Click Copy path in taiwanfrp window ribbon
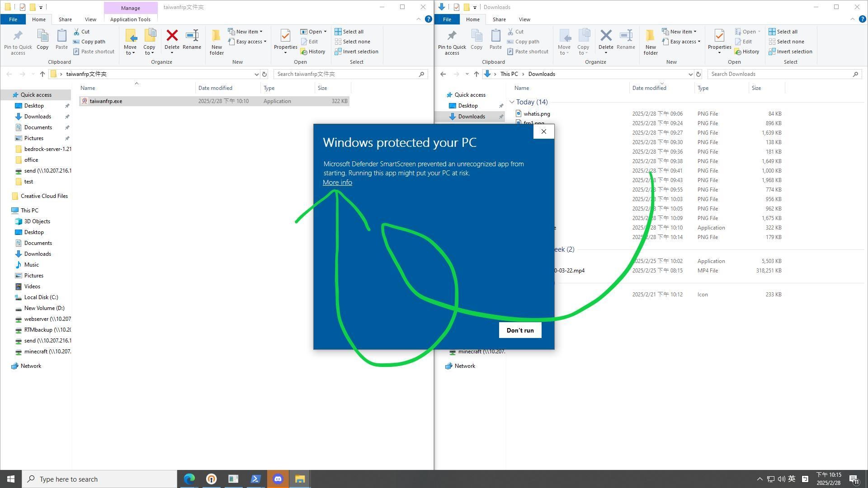 [89, 42]
